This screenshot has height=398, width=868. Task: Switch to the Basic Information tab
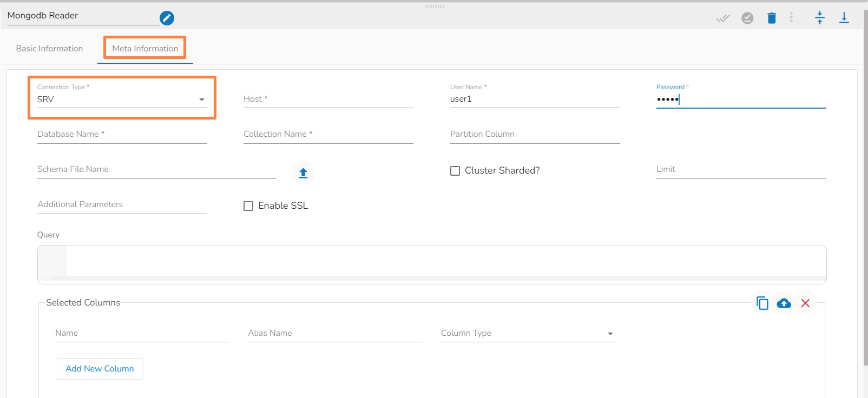(x=49, y=49)
